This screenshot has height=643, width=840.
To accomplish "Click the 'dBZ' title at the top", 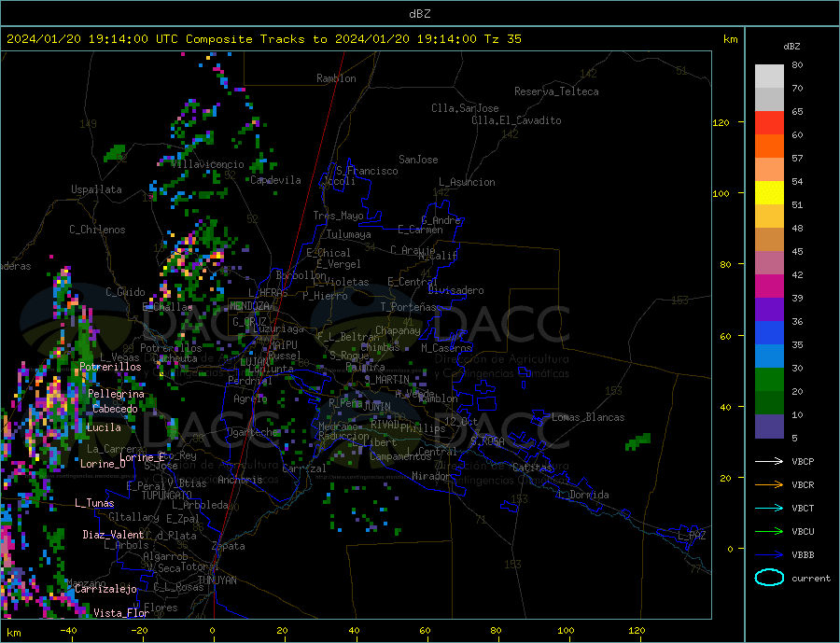I will point(419,14).
